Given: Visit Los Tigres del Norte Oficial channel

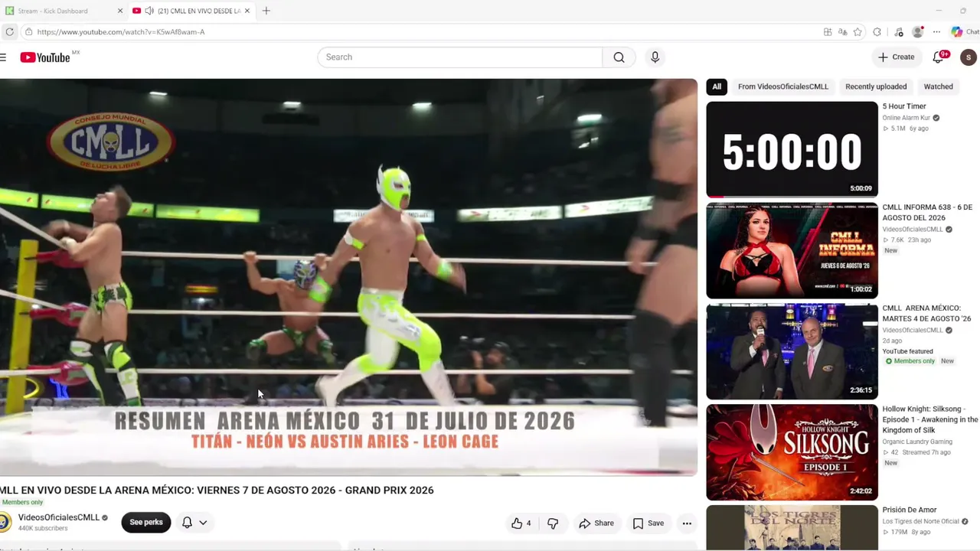Looking at the screenshot, I should (920, 521).
